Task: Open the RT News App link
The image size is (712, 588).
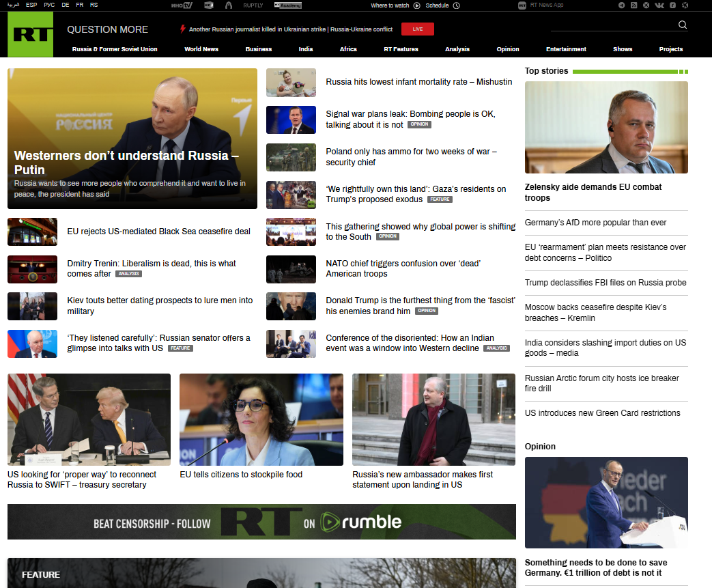Action: point(541,5)
